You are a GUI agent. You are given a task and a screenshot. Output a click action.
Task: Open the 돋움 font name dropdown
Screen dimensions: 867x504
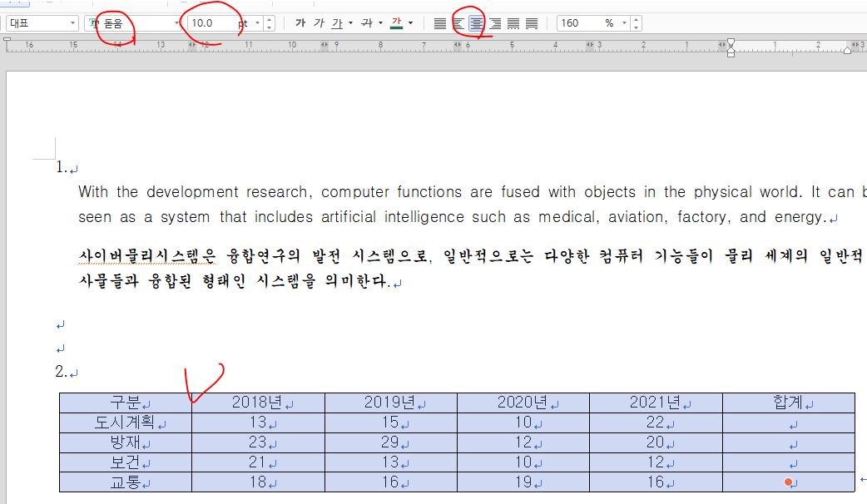pyautogui.click(x=176, y=23)
